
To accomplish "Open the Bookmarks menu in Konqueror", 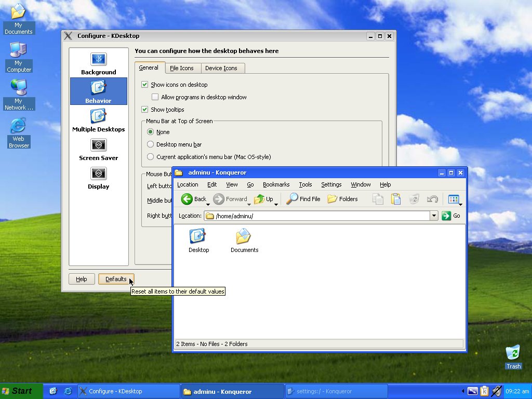I will [276, 184].
